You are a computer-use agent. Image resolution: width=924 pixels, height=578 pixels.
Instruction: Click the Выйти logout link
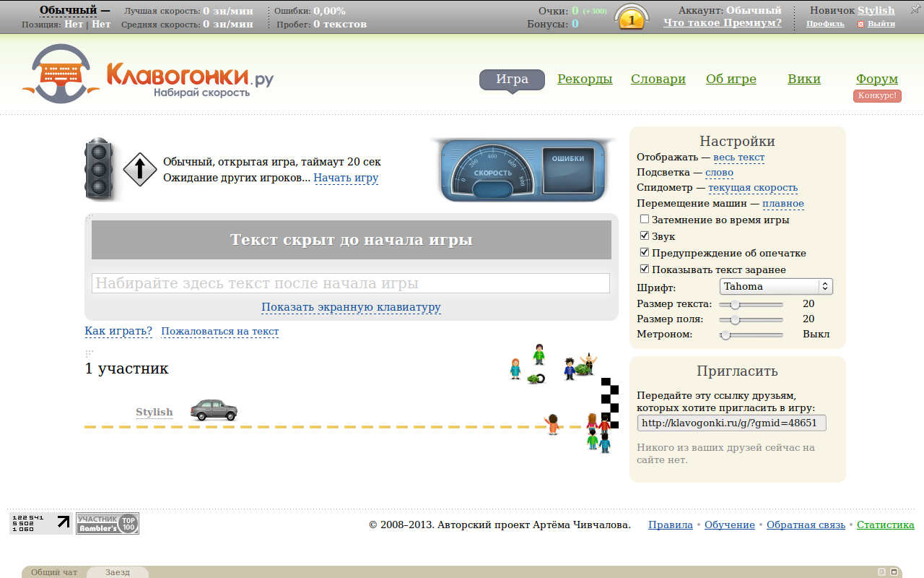tap(881, 24)
